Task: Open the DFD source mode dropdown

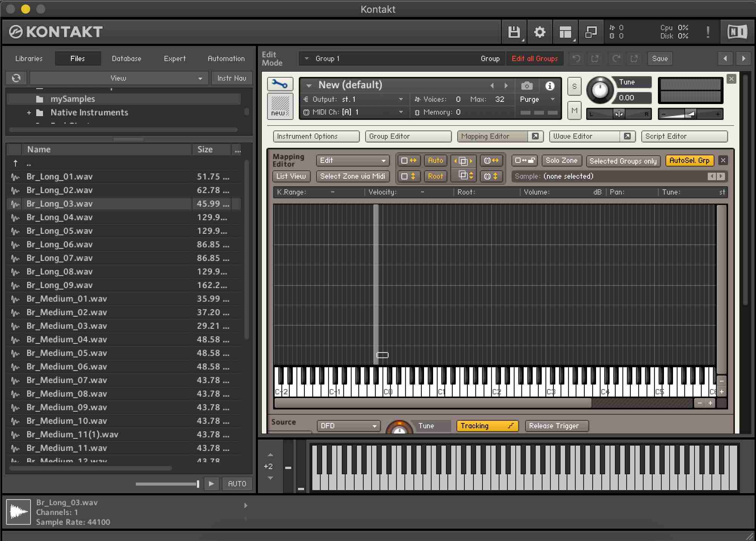Action: [349, 426]
